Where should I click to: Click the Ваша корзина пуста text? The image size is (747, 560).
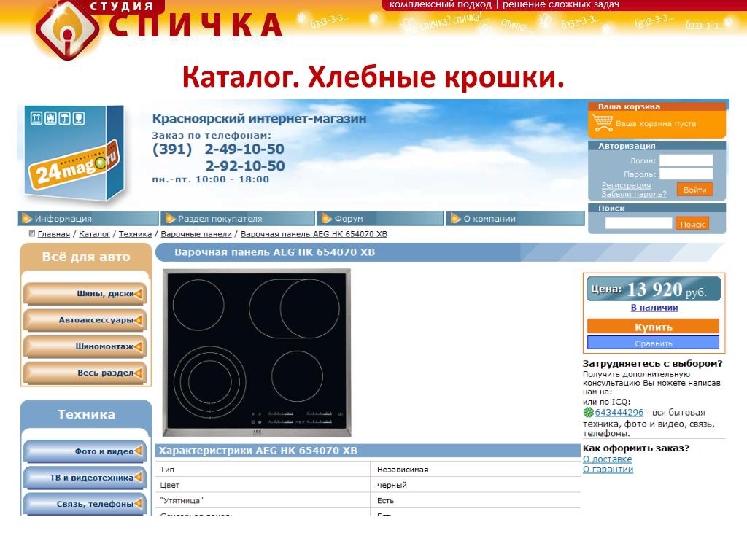click(656, 123)
